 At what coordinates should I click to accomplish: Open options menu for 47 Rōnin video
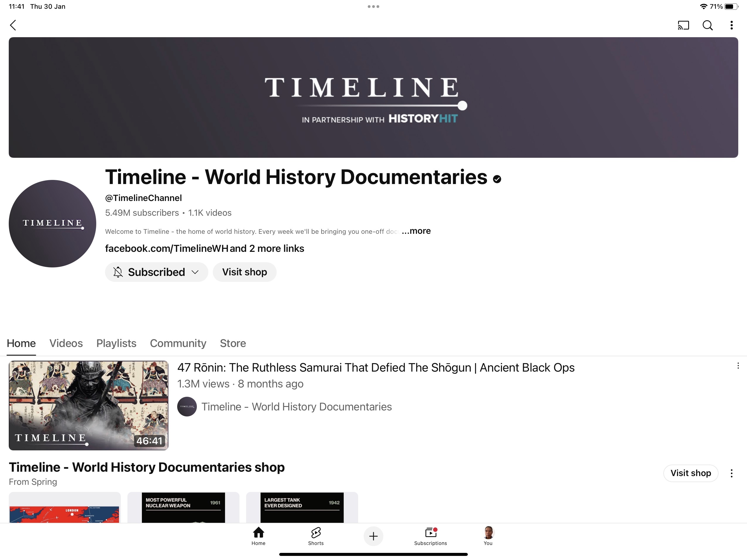pyautogui.click(x=738, y=366)
